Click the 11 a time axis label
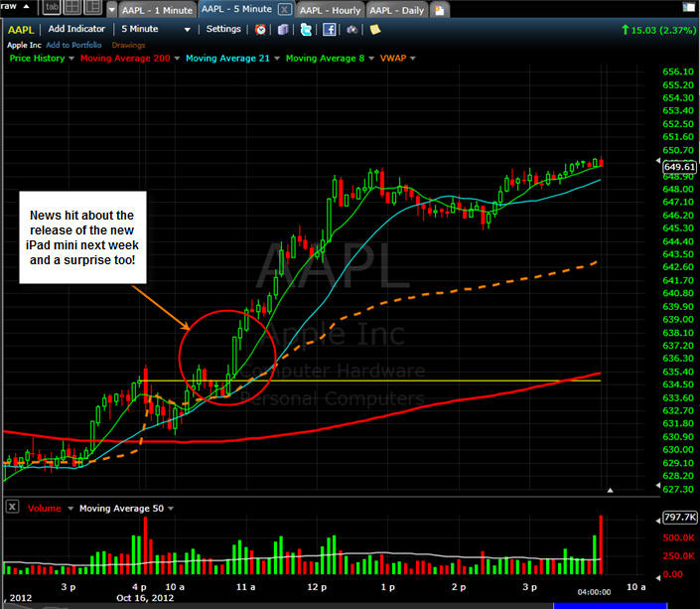This screenshot has height=609, width=700. click(x=246, y=587)
